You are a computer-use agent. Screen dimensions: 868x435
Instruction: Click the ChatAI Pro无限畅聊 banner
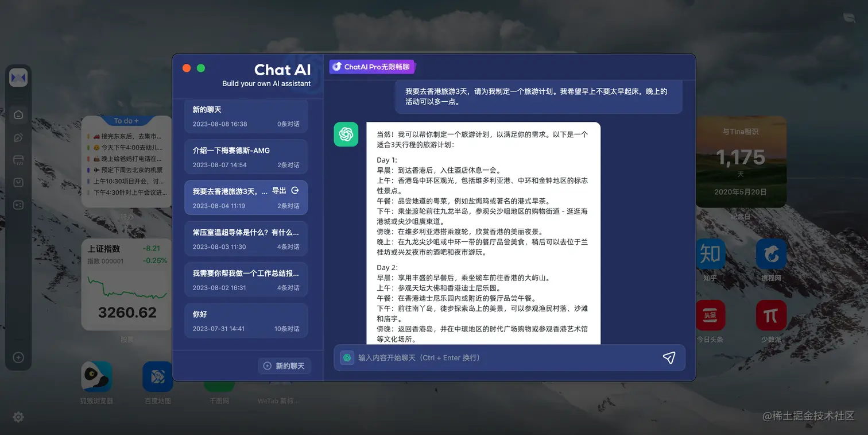click(372, 67)
